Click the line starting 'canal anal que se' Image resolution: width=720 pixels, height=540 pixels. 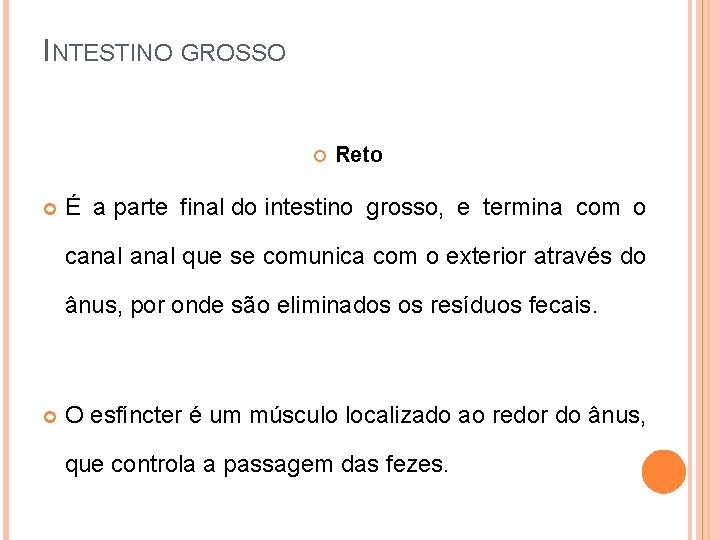pyautogui.click(x=355, y=257)
